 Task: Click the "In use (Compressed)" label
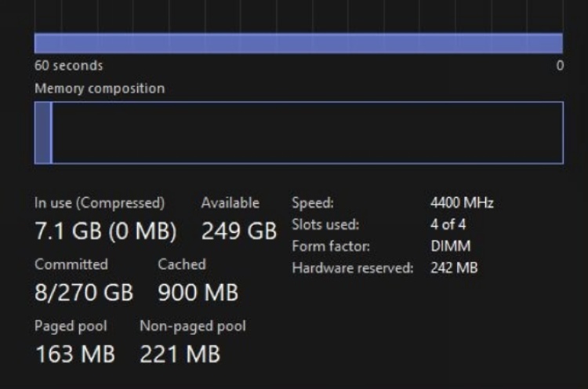pyautogui.click(x=100, y=203)
